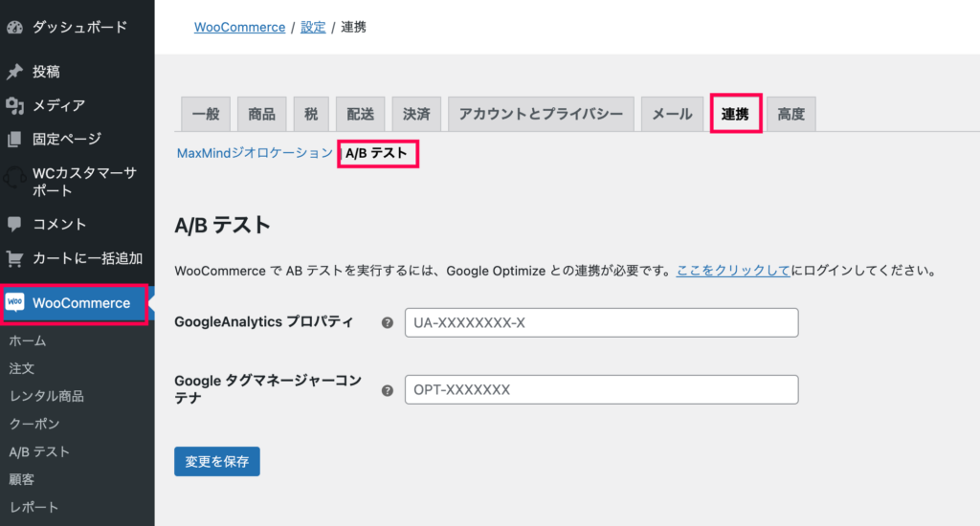
Task: Click the 変更を保存 button
Action: point(217,462)
